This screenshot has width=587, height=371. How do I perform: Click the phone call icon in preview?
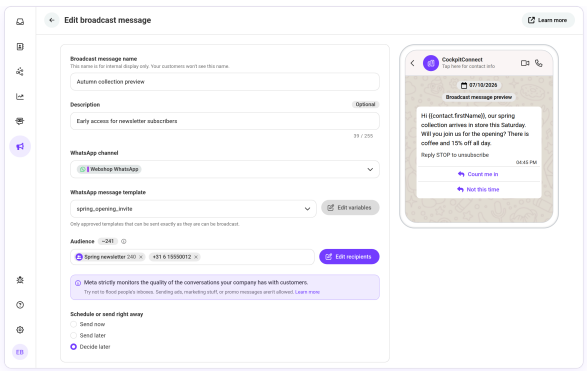click(539, 63)
